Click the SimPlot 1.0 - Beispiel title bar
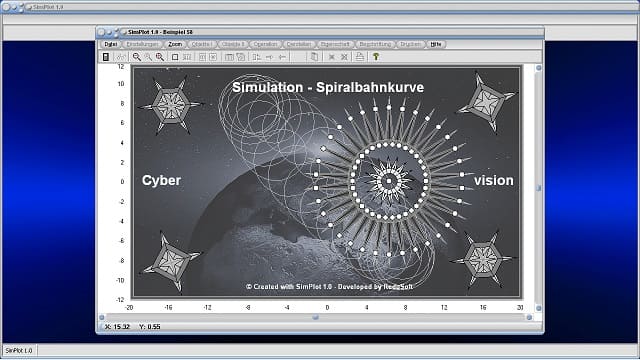Image resolution: width=640 pixels, height=360 pixels. [x=320, y=32]
